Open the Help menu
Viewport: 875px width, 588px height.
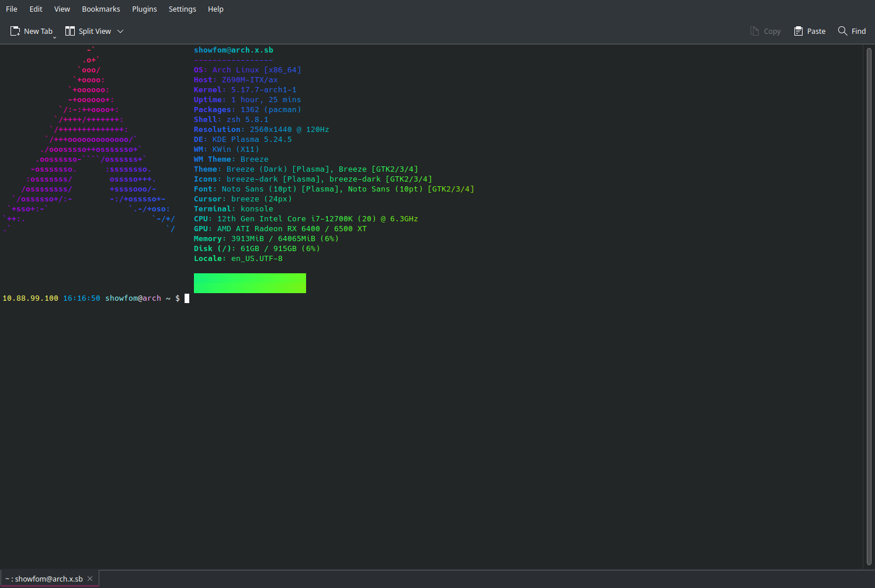216,9
